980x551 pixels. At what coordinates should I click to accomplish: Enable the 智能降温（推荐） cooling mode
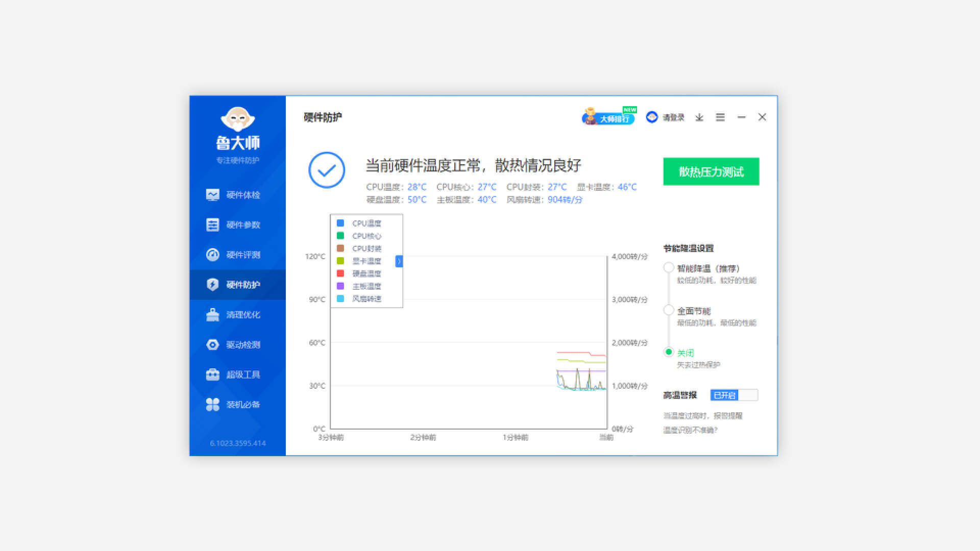coord(669,267)
